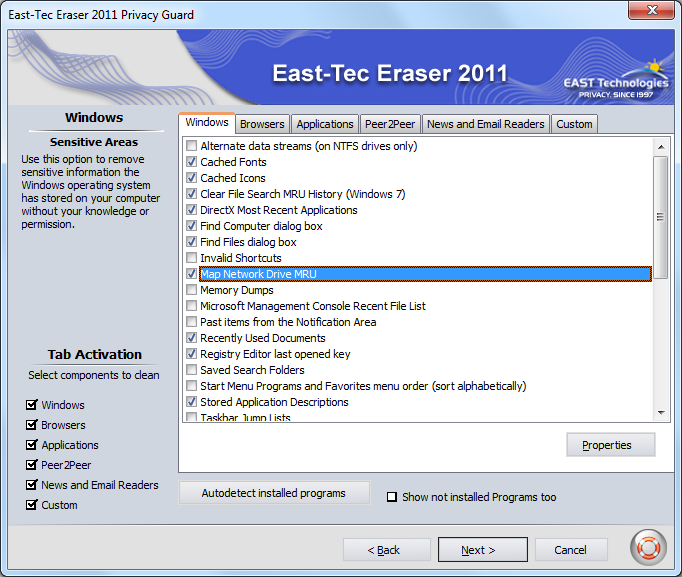
Task: Uncheck Cached Fonts option
Action: tap(191, 161)
